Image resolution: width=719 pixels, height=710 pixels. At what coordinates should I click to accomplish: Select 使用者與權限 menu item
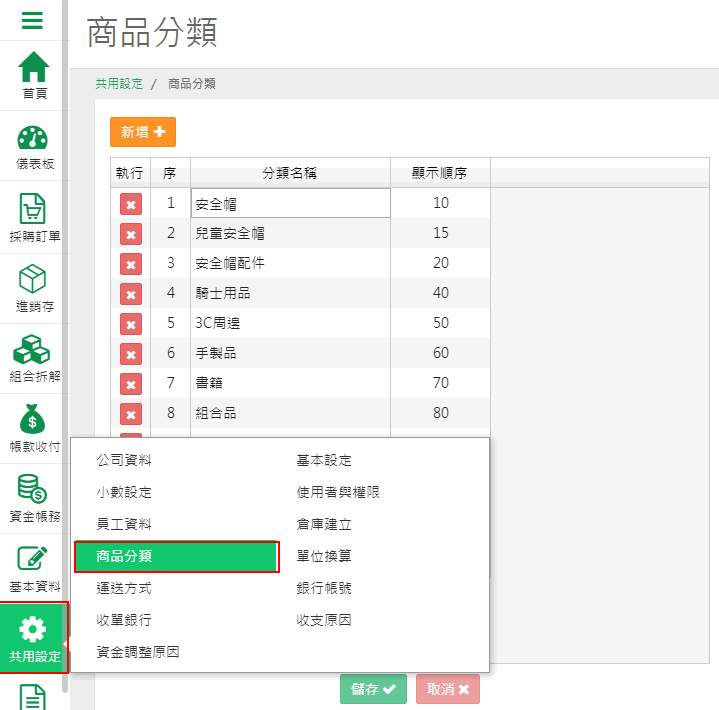[x=338, y=492]
